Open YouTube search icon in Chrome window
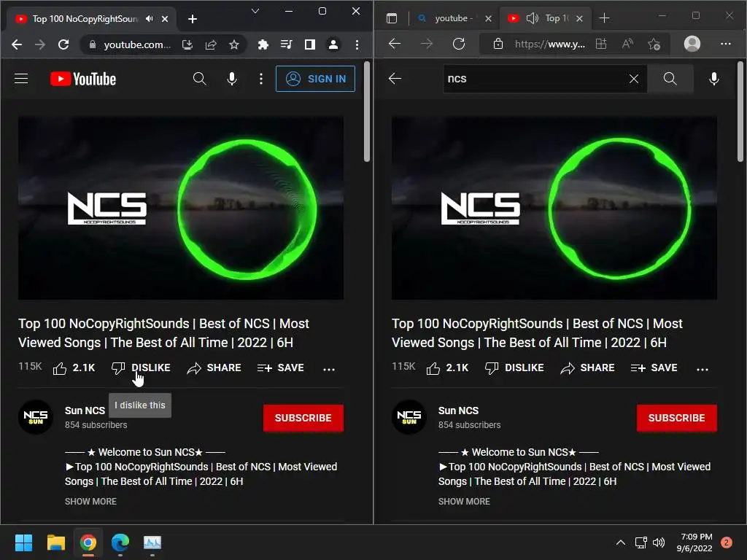 200,79
